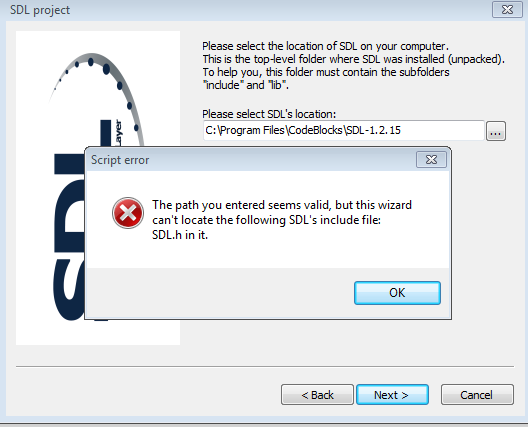The height and width of the screenshot is (427, 528).
Task: Click the 'folder must contain the subfolders' line
Action: (x=326, y=72)
